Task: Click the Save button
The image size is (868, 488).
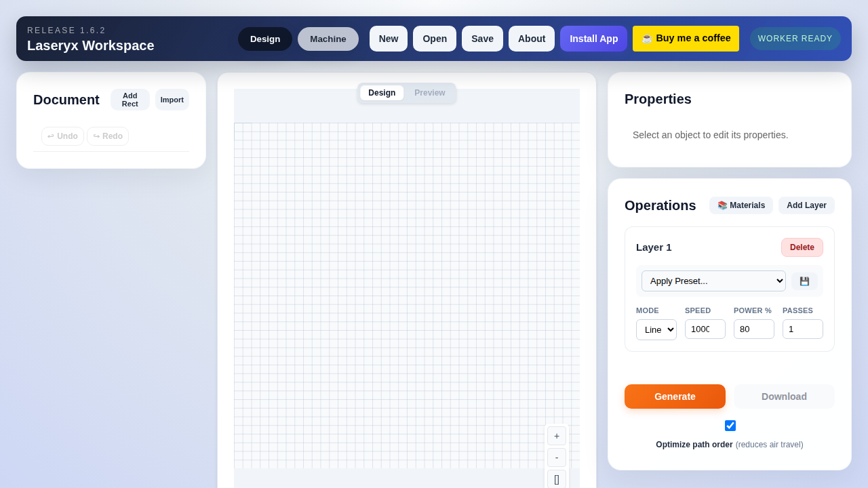Action: point(483,39)
